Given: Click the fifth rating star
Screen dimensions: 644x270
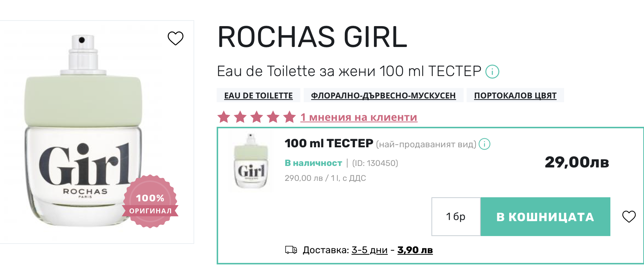Looking at the screenshot, I should (x=290, y=117).
